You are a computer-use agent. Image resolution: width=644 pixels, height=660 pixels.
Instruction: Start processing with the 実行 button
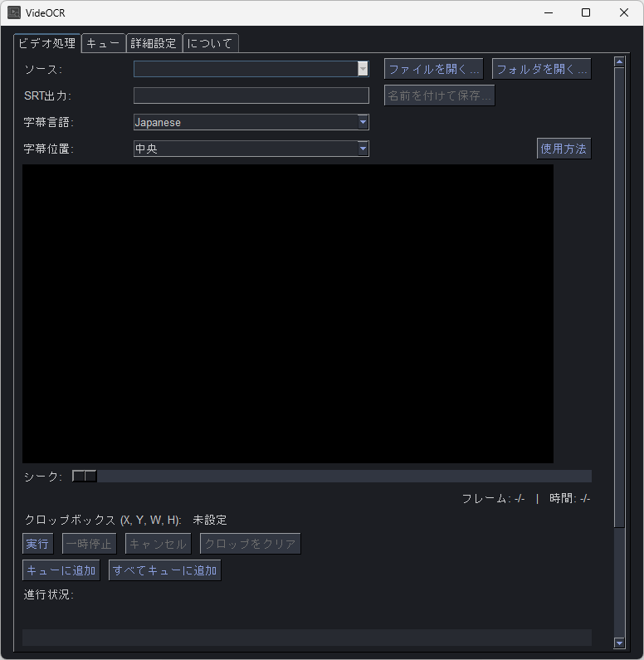37,544
